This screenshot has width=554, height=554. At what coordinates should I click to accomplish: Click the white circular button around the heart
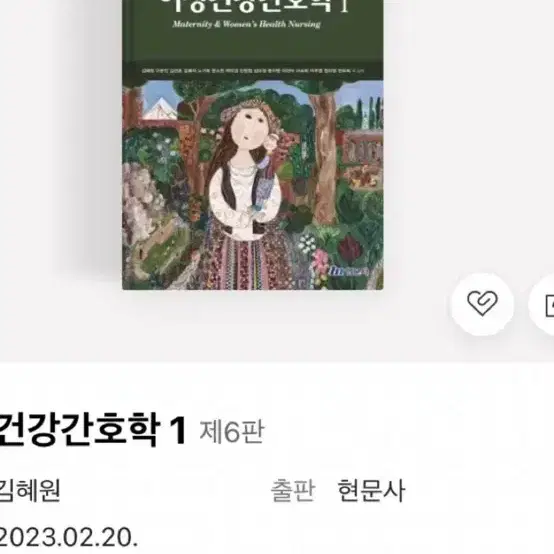click(x=482, y=304)
